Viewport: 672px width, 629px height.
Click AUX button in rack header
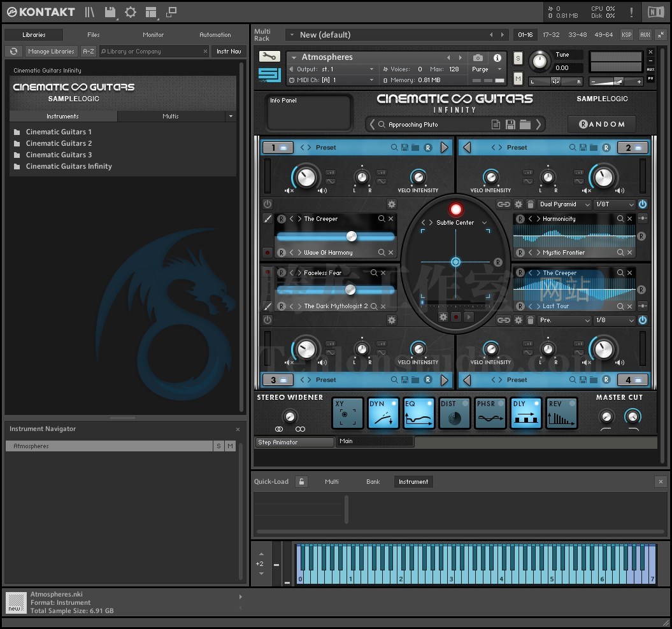pos(645,35)
